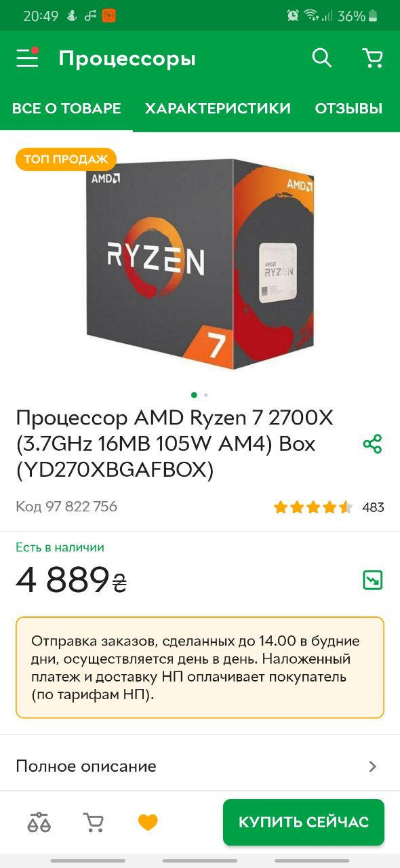This screenshot has width=400, height=868.
Task: Tap the Топ продаж badge
Action: [x=66, y=159]
